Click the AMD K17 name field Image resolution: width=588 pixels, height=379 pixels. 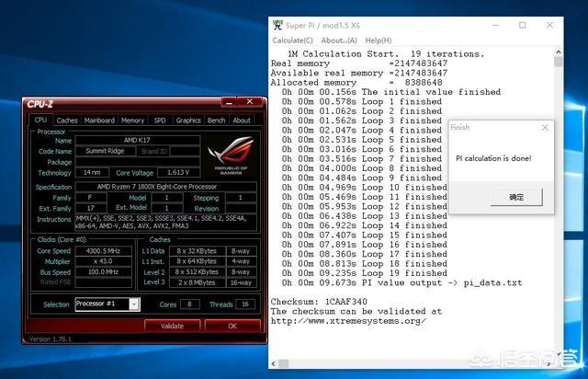(x=137, y=140)
